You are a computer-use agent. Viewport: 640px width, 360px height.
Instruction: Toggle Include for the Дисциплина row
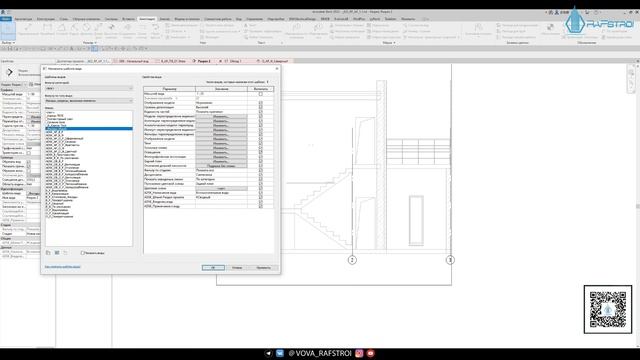(260, 175)
